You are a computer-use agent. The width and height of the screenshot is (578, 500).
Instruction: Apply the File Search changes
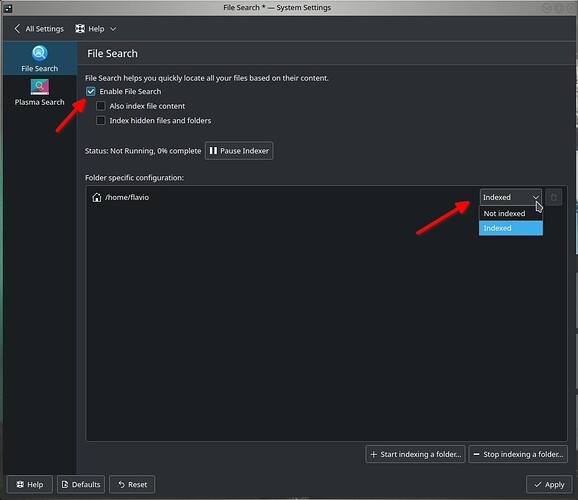(x=549, y=485)
